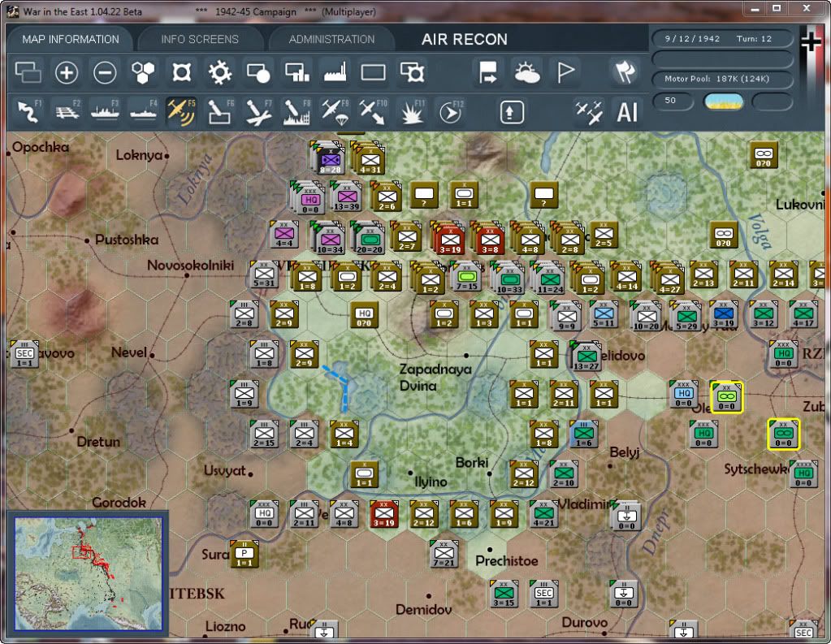Select the 2=15 infantry unit counter

pyautogui.click(x=264, y=434)
